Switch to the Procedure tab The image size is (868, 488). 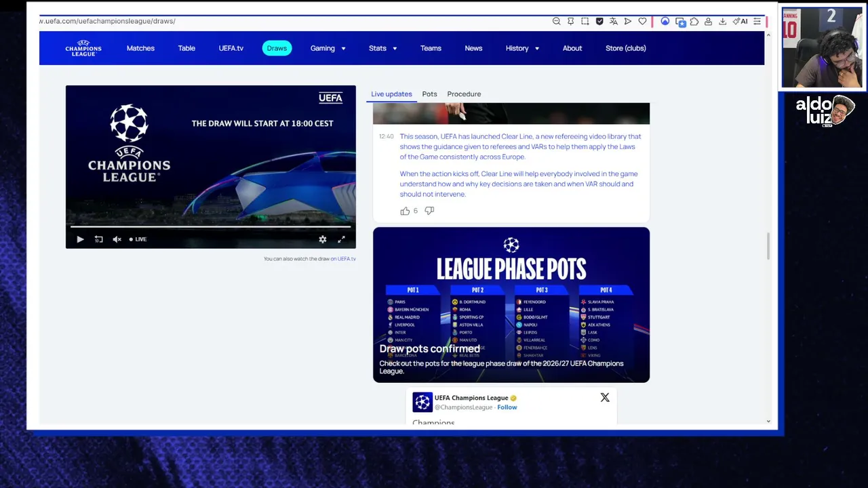point(464,94)
